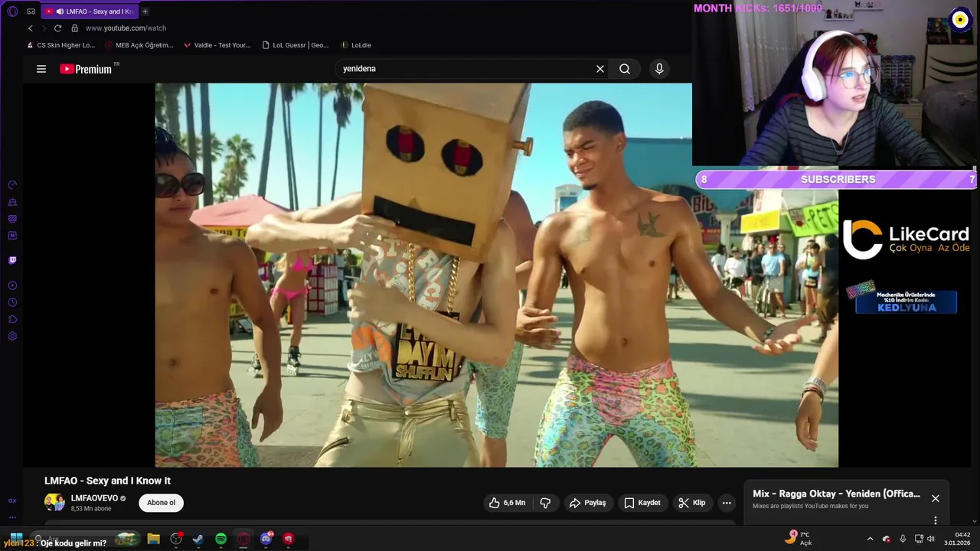Open Discord from taskbar
This screenshot has width=980, height=551.
click(x=266, y=539)
